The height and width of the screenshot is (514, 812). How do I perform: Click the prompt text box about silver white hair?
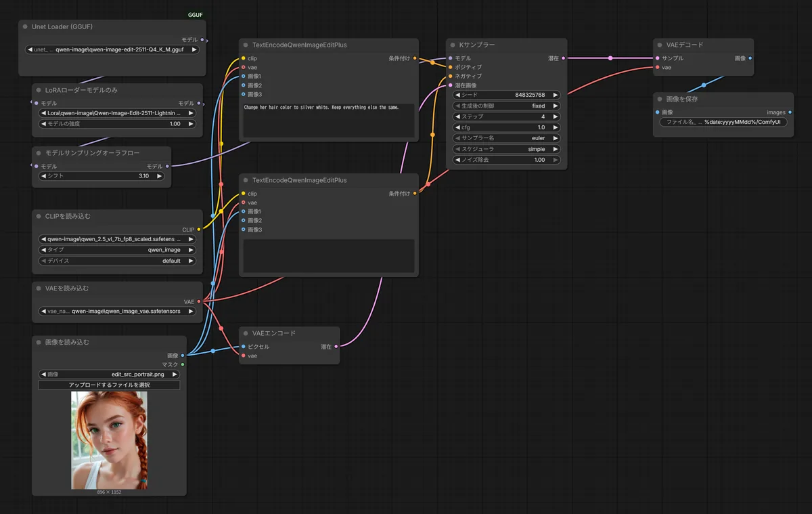[x=329, y=120]
